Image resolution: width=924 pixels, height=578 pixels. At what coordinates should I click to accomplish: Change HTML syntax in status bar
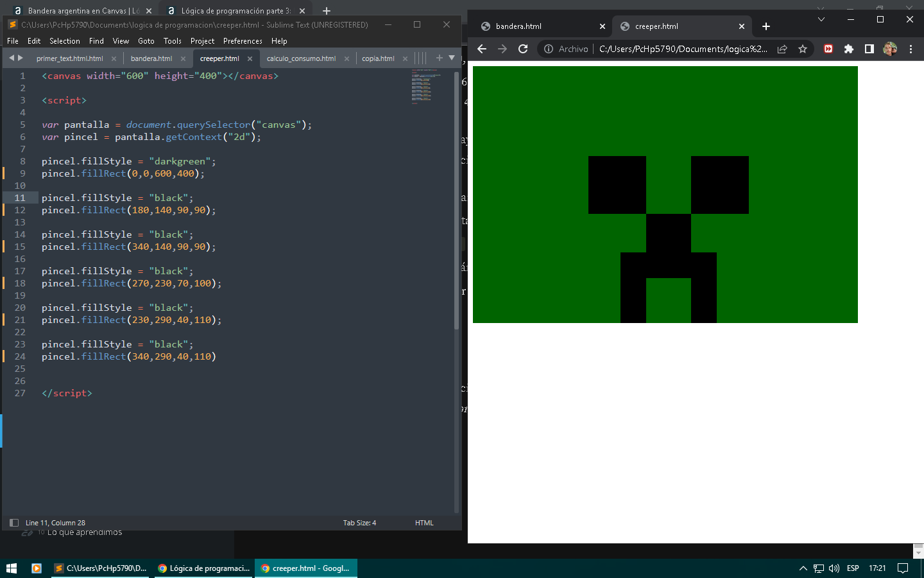click(x=424, y=523)
